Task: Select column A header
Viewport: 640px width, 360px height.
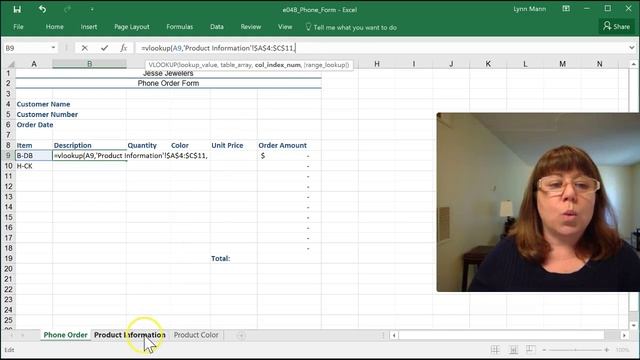Action: pyautogui.click(x=34, y=64)
